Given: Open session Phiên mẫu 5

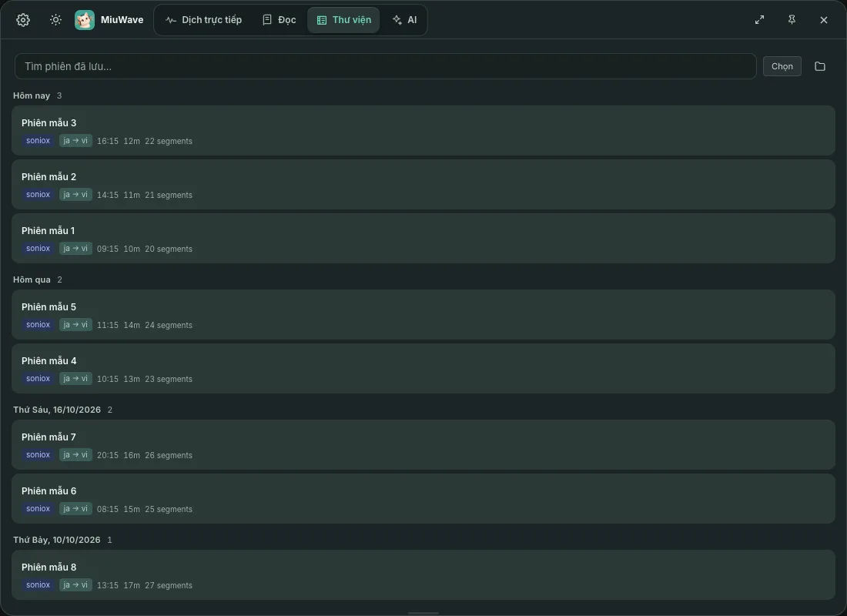Looking at the screenshot, I should pos(423,315).
